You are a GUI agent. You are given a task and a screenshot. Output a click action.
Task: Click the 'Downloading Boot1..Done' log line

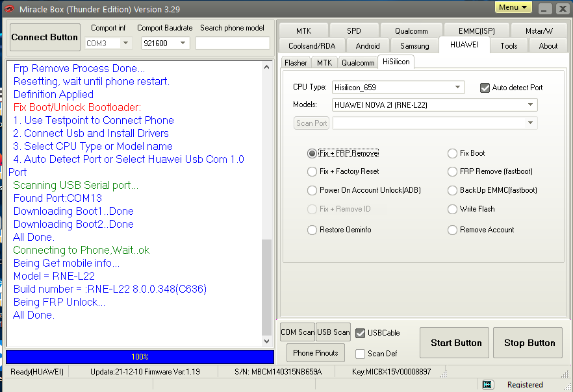(x=73, y=211)
